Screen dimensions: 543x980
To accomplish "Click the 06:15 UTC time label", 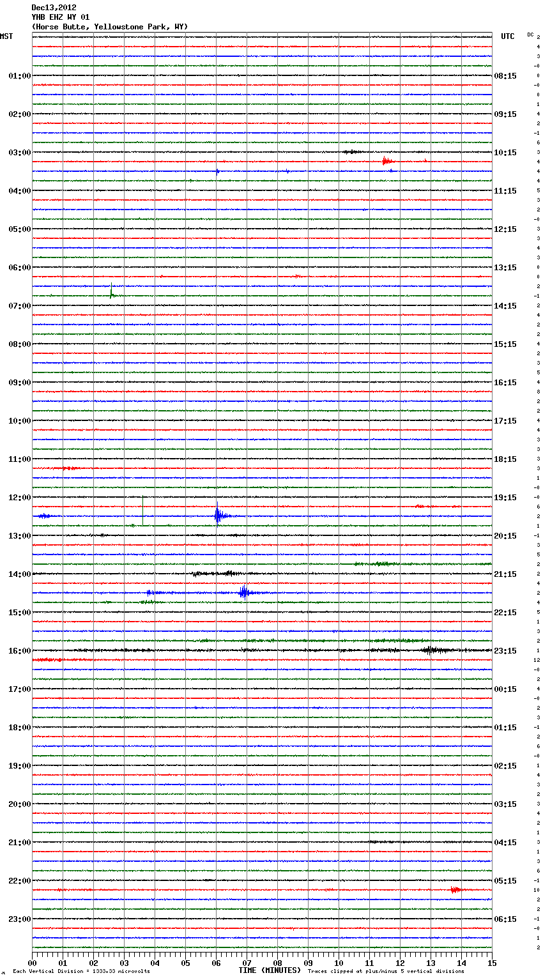I will [505, 919].
